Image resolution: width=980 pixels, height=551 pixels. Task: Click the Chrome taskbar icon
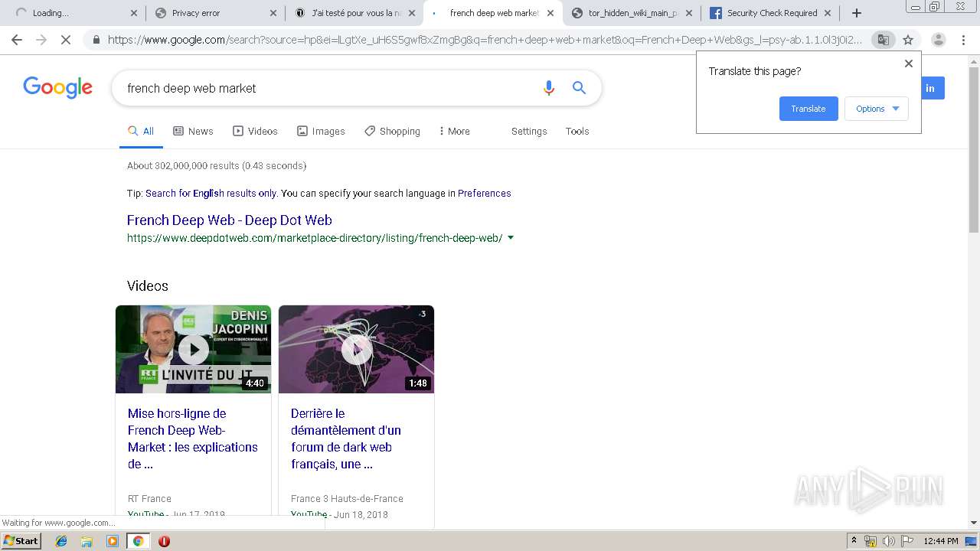[x=138, y=541]
